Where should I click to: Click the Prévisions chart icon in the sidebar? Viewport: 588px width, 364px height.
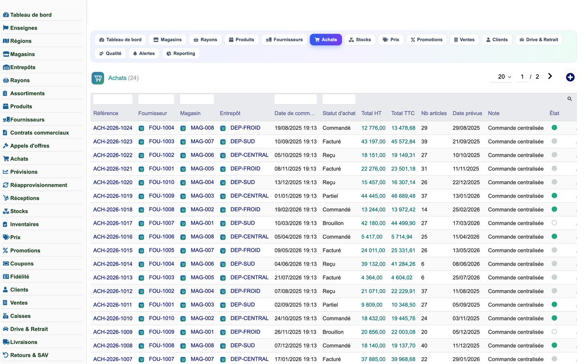coord(6,172)
